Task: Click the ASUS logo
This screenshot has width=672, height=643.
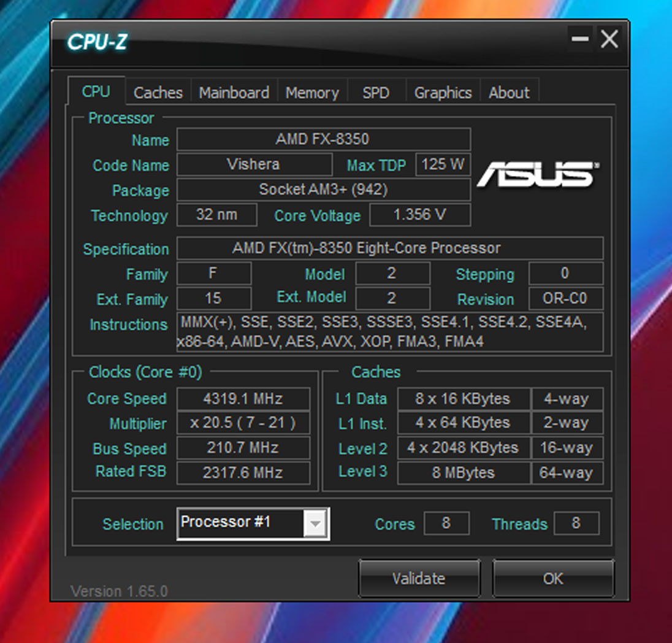Action: (x=538, y=174)
